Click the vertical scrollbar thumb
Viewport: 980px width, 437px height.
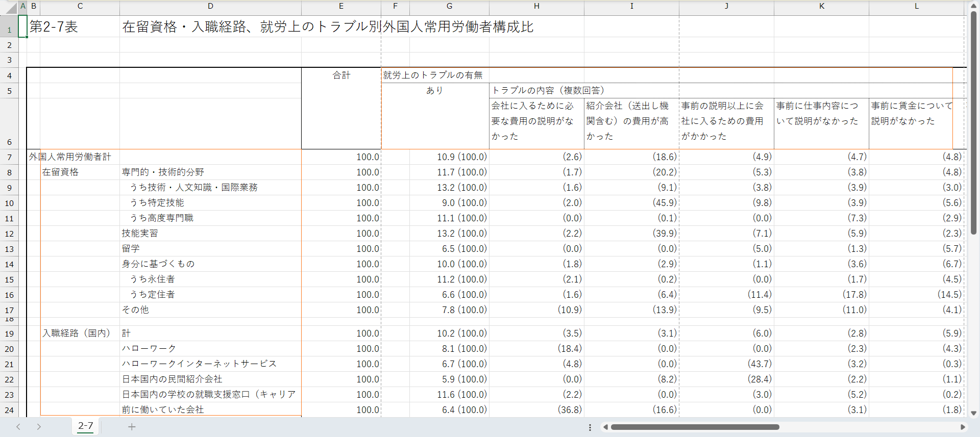pyautogui.click(x=973, y=122)
